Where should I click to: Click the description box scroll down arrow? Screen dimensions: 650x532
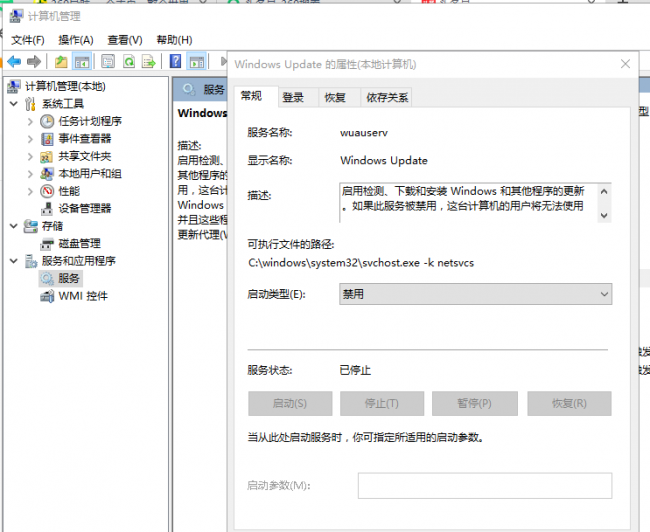pos(604,216)
